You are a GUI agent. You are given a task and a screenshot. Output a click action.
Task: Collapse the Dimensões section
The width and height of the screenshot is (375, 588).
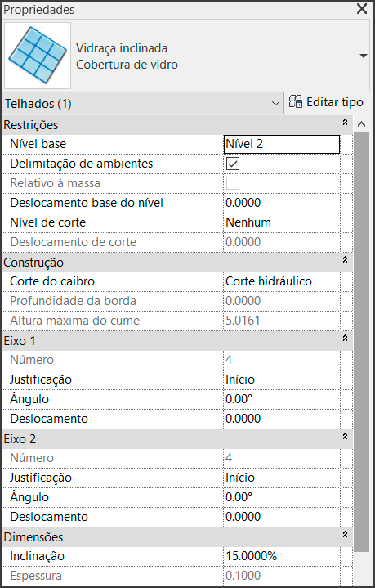[x=345, y=534]
